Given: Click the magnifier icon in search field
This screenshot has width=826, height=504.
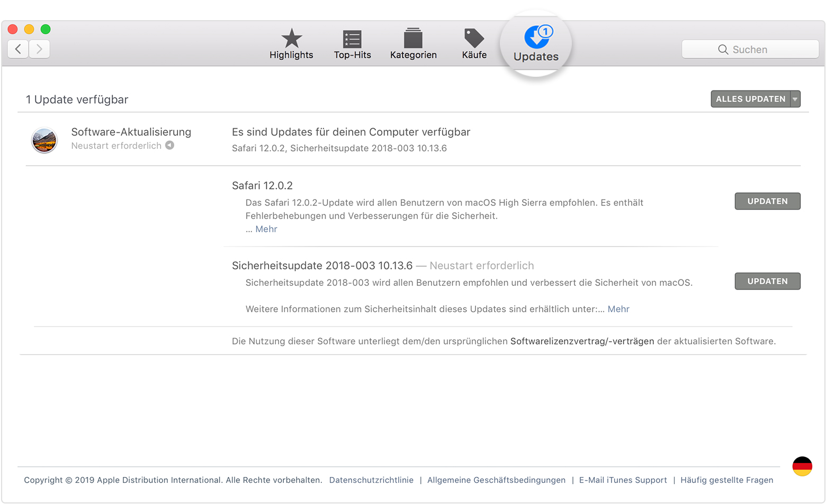Looking at the screenshot, I should [x=723, y=49].
